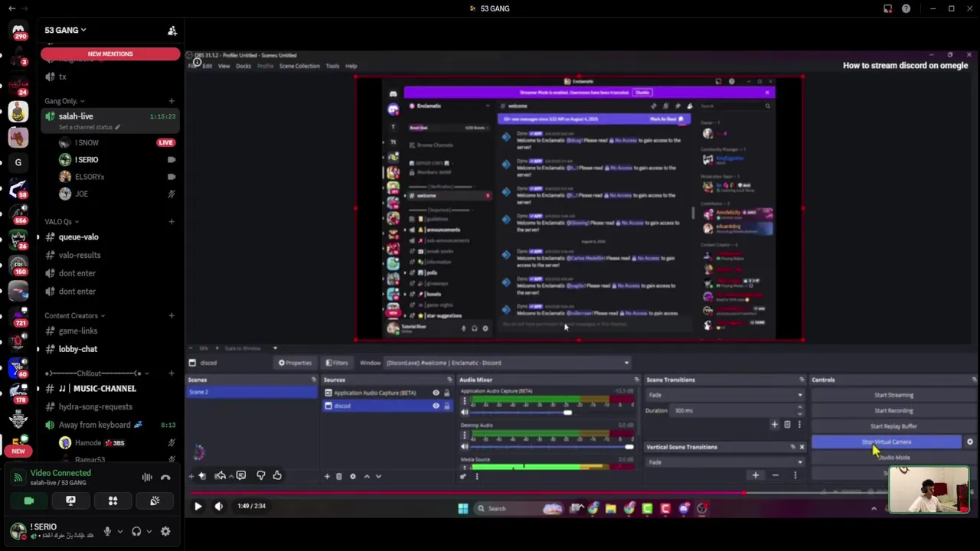Click the voice connection signal icon
The width and height of the screenshot is (980, 551).
[x=18, y=478]
